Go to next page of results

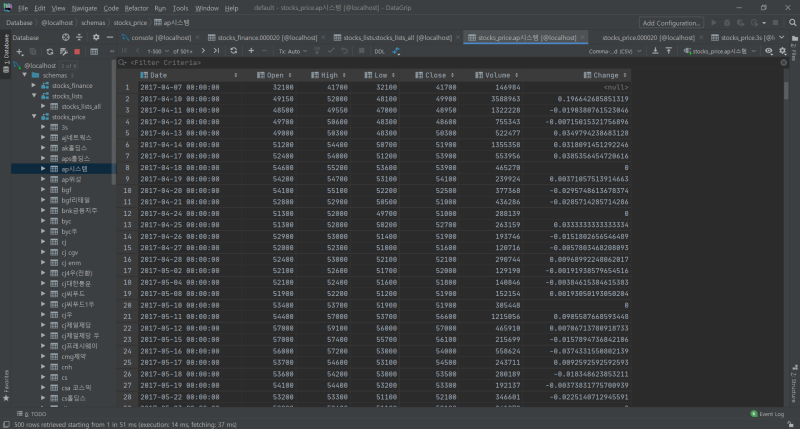(203, 51)
